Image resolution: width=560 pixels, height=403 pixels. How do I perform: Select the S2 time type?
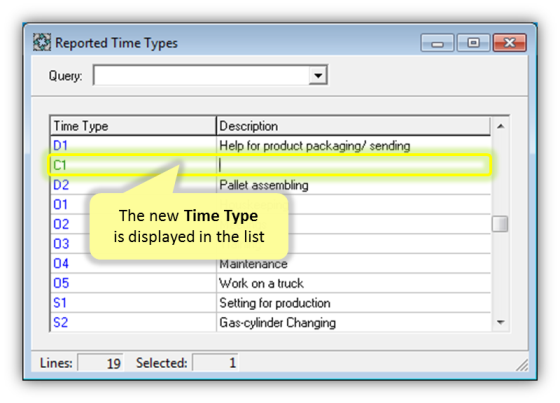coord(60,322)
